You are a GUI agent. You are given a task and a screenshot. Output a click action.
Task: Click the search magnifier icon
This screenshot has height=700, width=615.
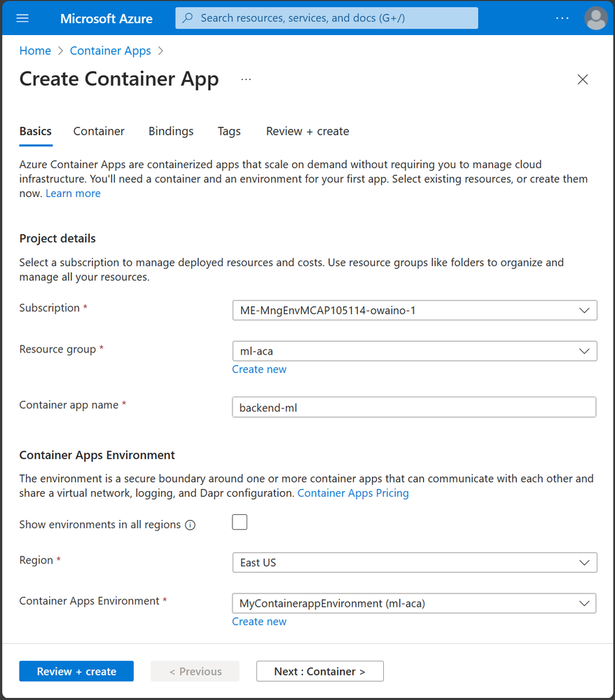(x=188, y=18)
